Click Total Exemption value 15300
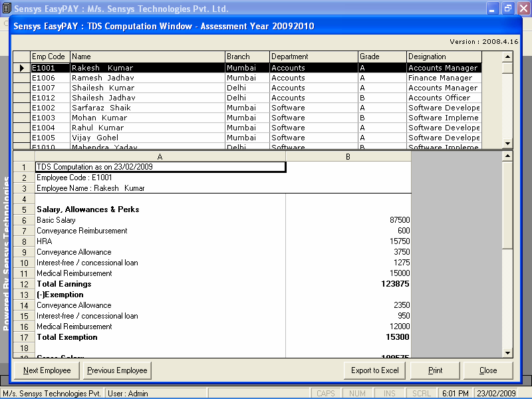Viewport: 532px width, 399px height. (348, 337)
